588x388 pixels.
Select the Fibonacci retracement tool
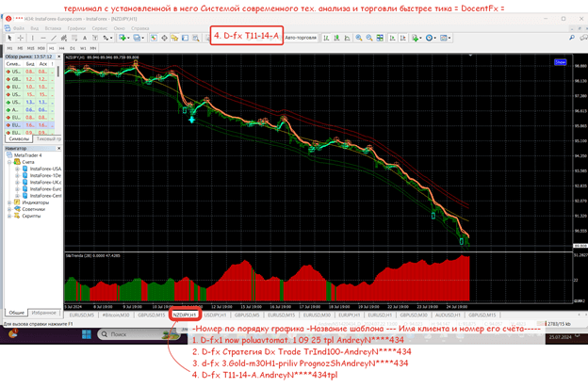pos(74,38)
